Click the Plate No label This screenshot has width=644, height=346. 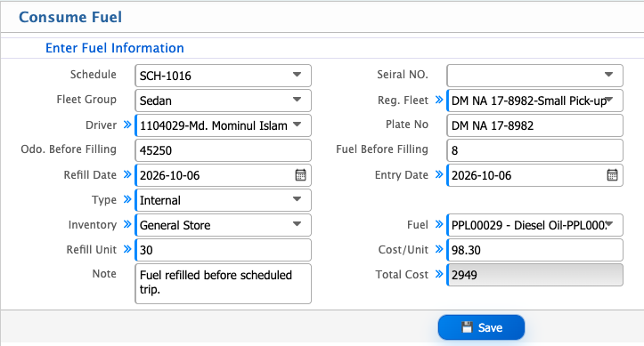point(407,125)
